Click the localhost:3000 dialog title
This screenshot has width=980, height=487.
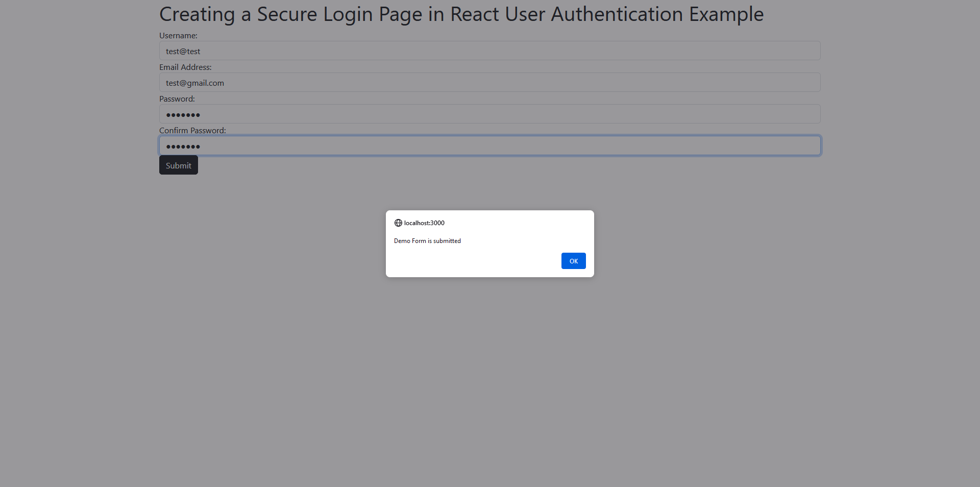coord(424,223)
